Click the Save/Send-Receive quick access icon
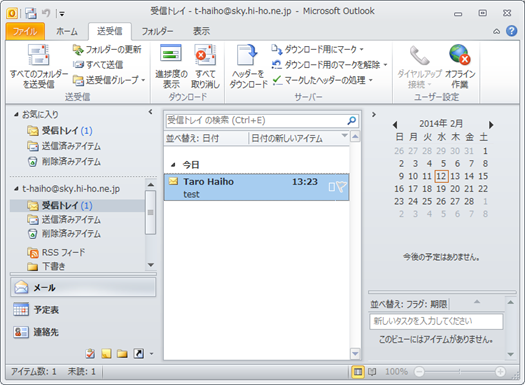This screenshot has width=525, height=385. (x=31, y=13)
